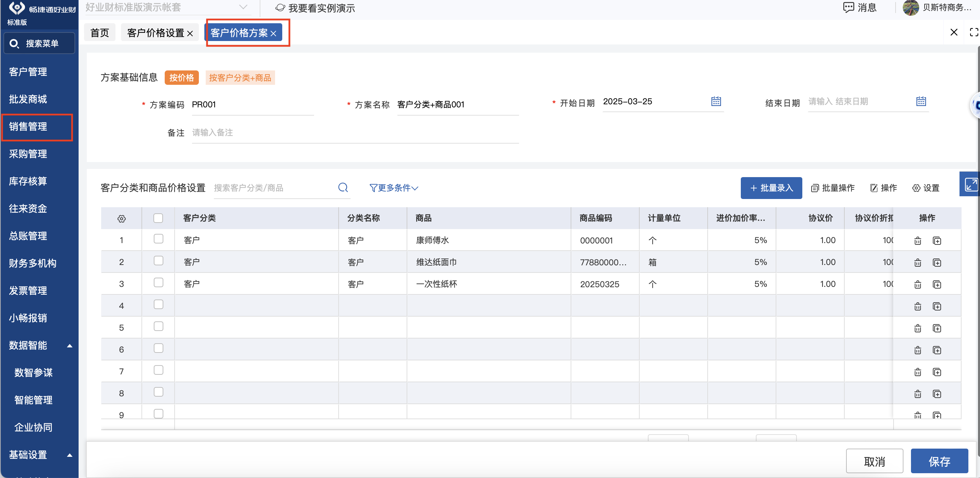
Task: Click the 搜索菜单 search box
Action: pyautogui.click(x=39, y=43)
